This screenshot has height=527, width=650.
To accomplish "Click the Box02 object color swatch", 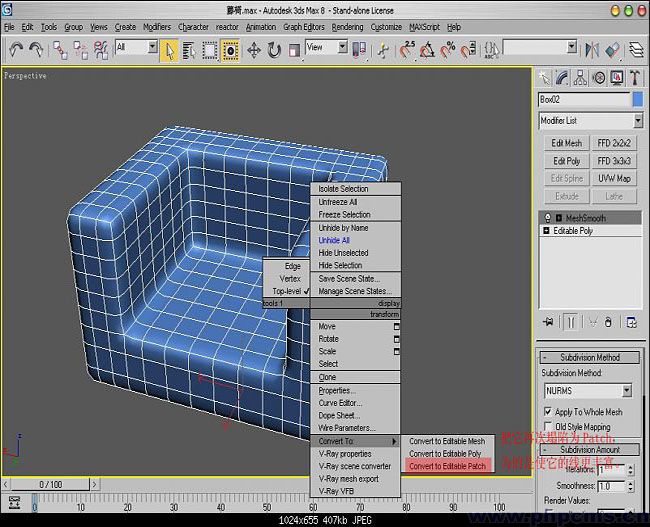I will [x=638, y=100].
